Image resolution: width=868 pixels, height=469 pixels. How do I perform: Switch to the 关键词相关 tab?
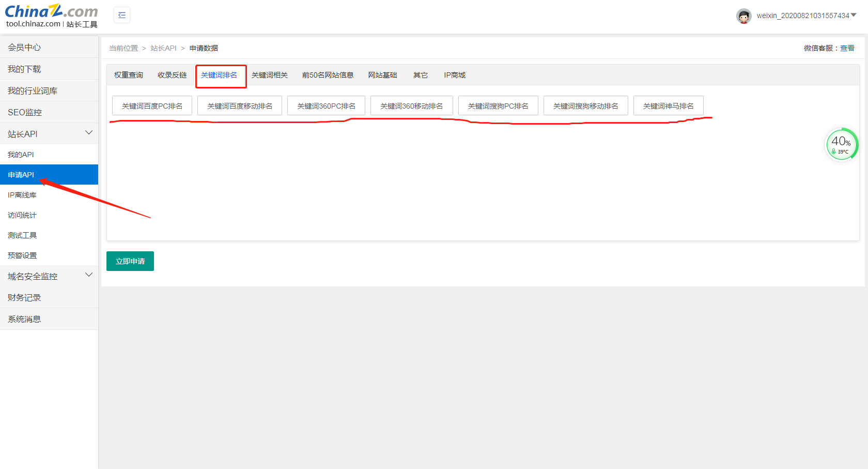click(x=270, y=75)
